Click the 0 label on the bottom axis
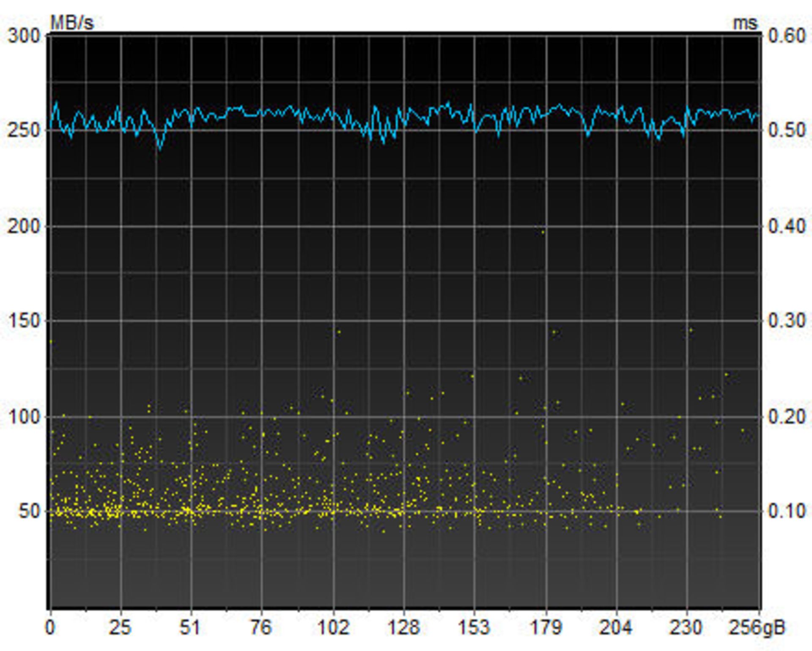The image size is (812, 651). point(50,627)
